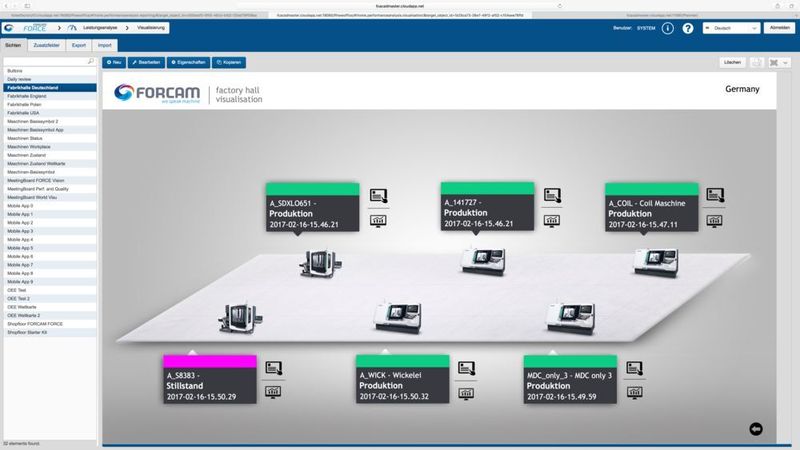Click the search magnifier in sidebar
The height and width of the screenshot is (450, 800).
[91, 61]
